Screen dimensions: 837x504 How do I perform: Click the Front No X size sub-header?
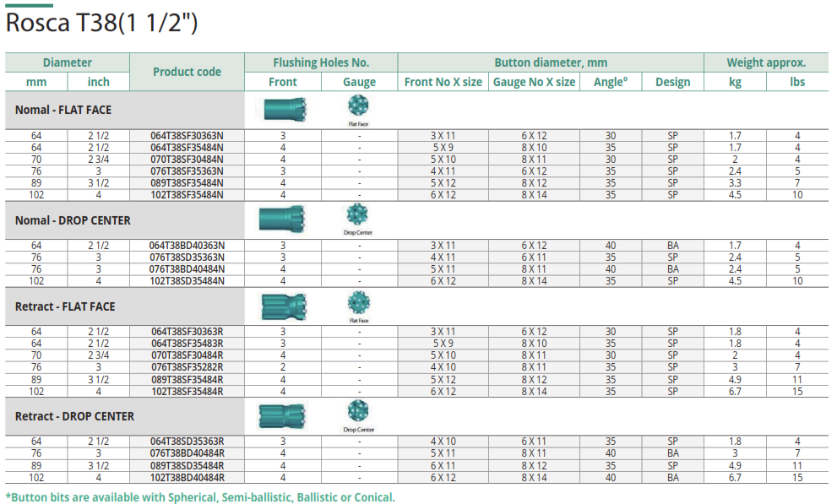click(443, 82)
